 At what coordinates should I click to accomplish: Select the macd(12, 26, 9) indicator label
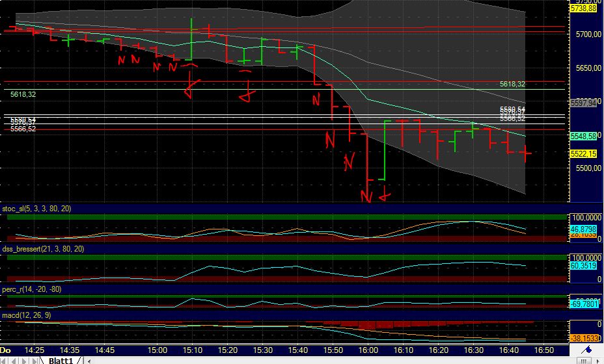[x=26, y=315]
